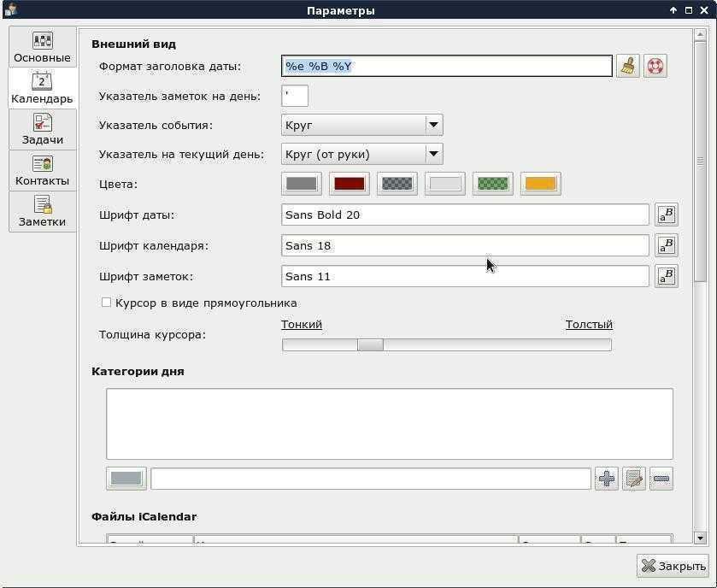The image size is (717, 588).
Task: Click the day category name input field
Action: [371, 479]
